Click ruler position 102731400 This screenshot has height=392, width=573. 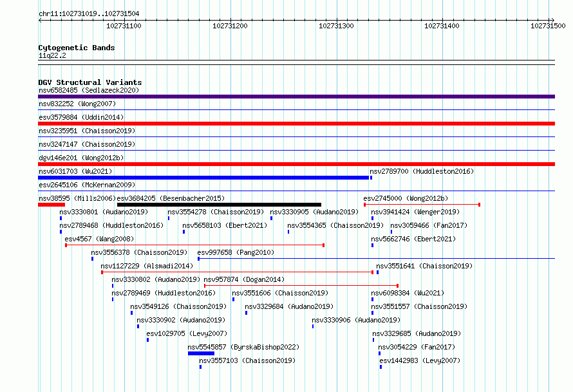(x=442, y=26)
